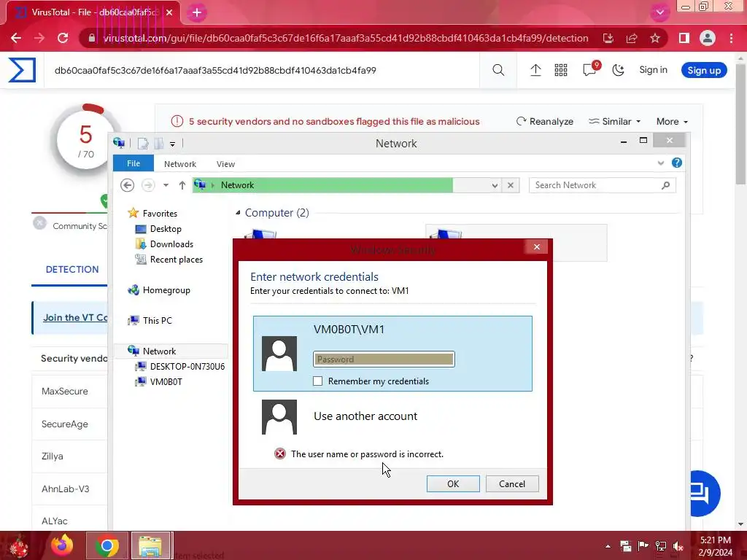Expand the Explorer ribbon chevron
The height and width of the screenshot is (560, 747).
[661, 163]
